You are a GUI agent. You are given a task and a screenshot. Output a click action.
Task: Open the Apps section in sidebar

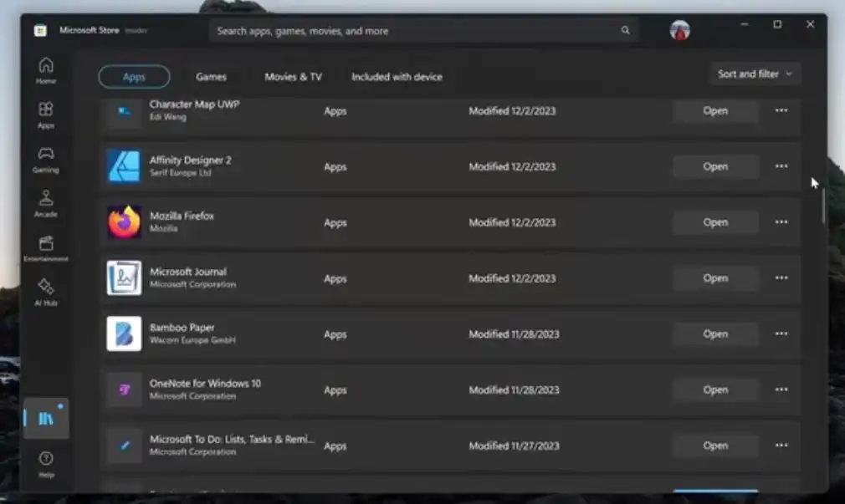click(x=46, y=115)
